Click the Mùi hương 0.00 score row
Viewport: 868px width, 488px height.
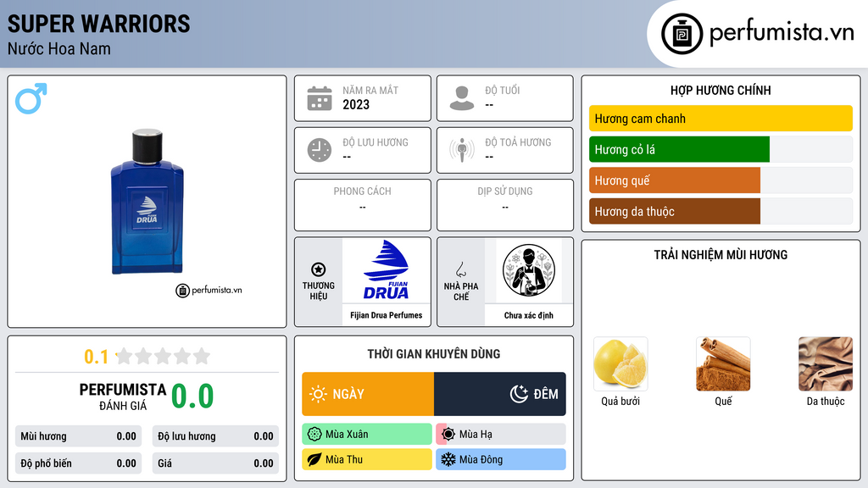[x=78, y=436]
